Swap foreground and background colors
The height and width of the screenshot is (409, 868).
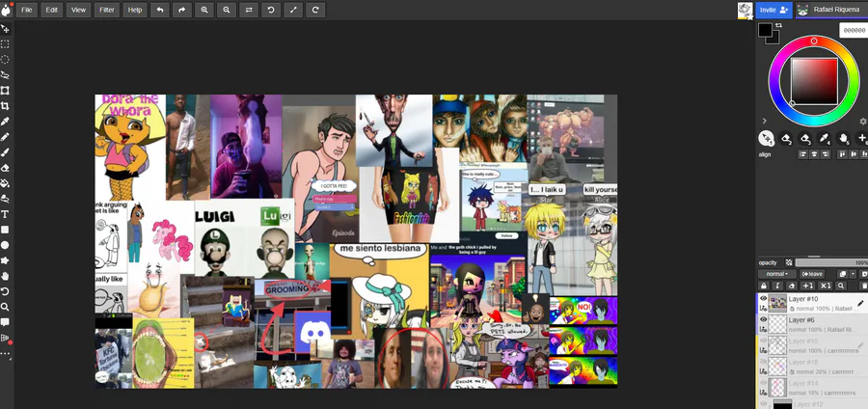(x=779, y=25)
